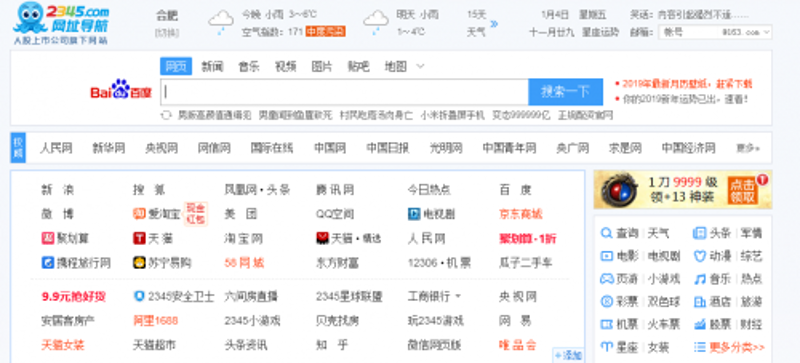
Task: Click 更多» in the news sites bar
Action: click(x=747, y=148)
